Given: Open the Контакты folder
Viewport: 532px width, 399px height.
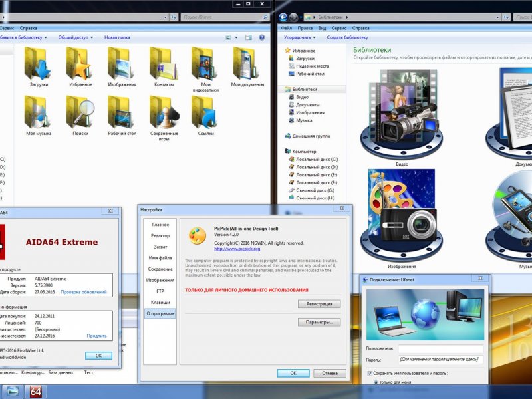Looking at the screenshot, I should [x=164, y=67].
